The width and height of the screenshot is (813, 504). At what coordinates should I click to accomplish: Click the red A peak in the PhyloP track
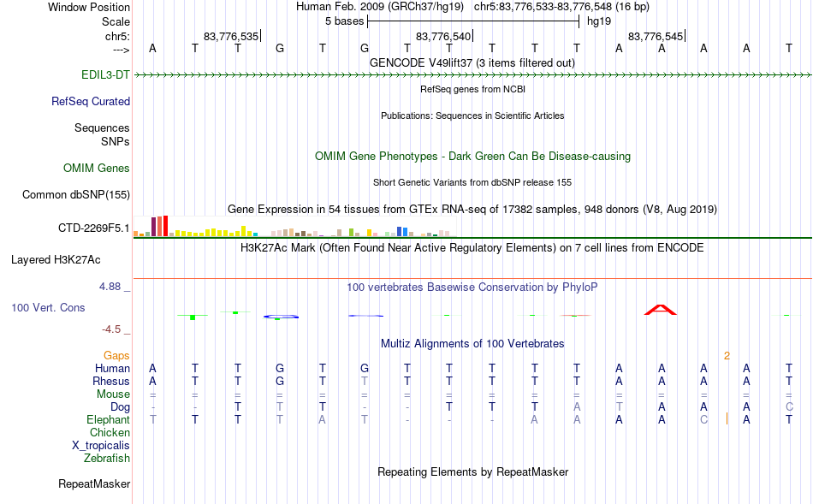click(x=661, y=310)
